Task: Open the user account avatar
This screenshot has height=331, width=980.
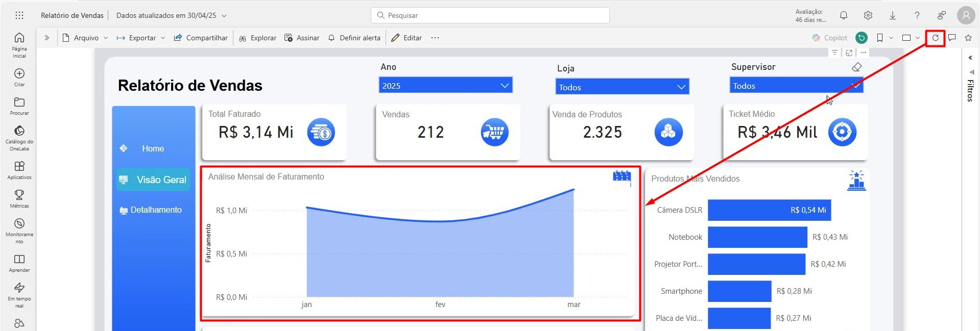Action: tap(966, 15)
